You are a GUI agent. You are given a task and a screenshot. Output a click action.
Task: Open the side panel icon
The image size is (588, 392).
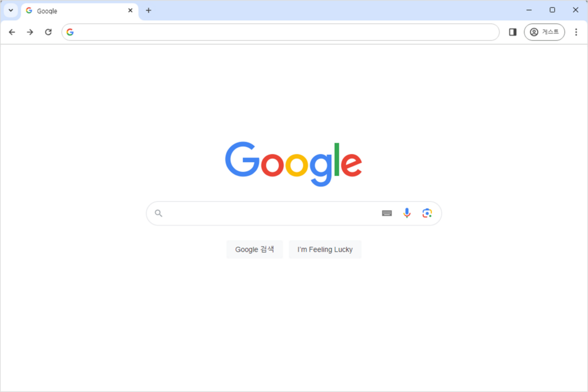tap(513, 32)
